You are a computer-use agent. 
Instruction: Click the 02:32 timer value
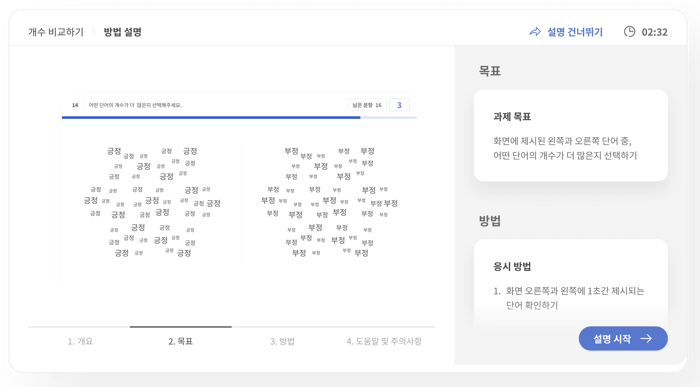tap(654, 32)
